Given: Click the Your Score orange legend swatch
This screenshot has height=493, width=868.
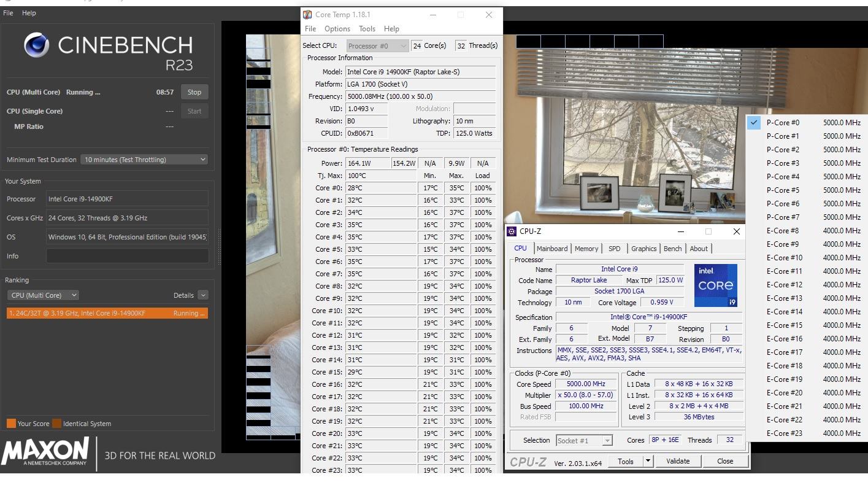Looking at the screenshot, I should (11, 424).
